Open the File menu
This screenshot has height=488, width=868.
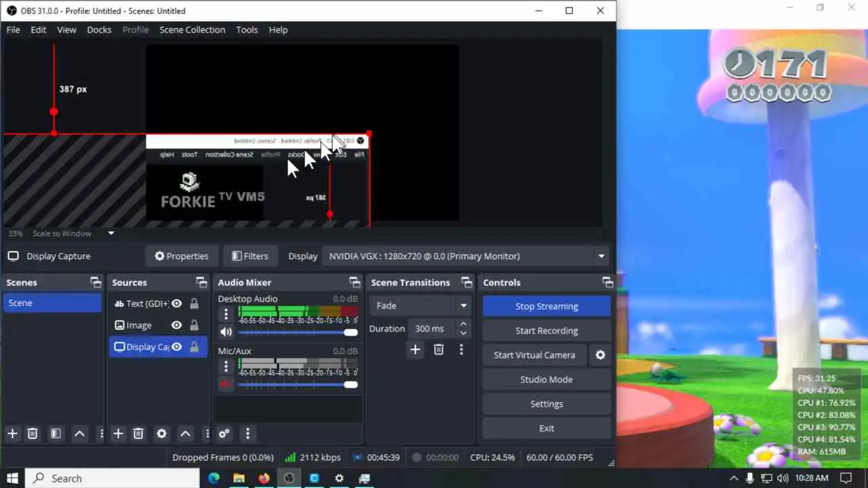coord(13,30)
